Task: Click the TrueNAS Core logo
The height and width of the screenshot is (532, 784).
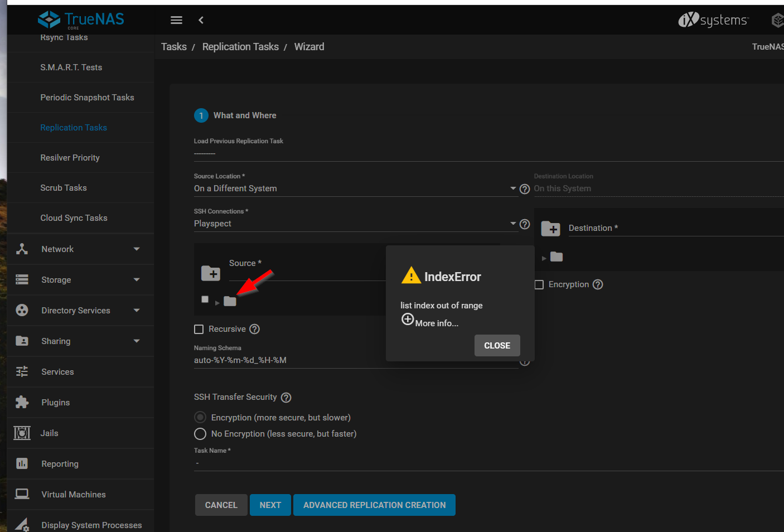Action: (x=81, y=20)
